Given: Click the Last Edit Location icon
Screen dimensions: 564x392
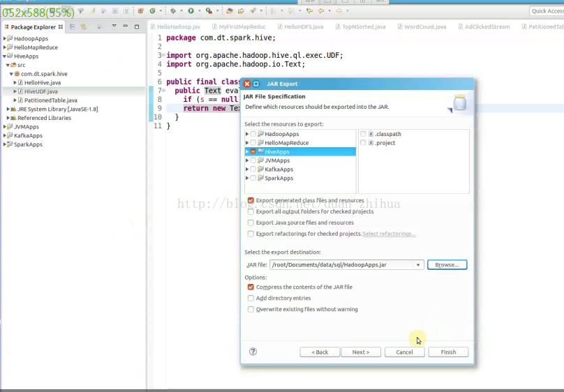Looking at the screenshot, I should coord(309,10).
